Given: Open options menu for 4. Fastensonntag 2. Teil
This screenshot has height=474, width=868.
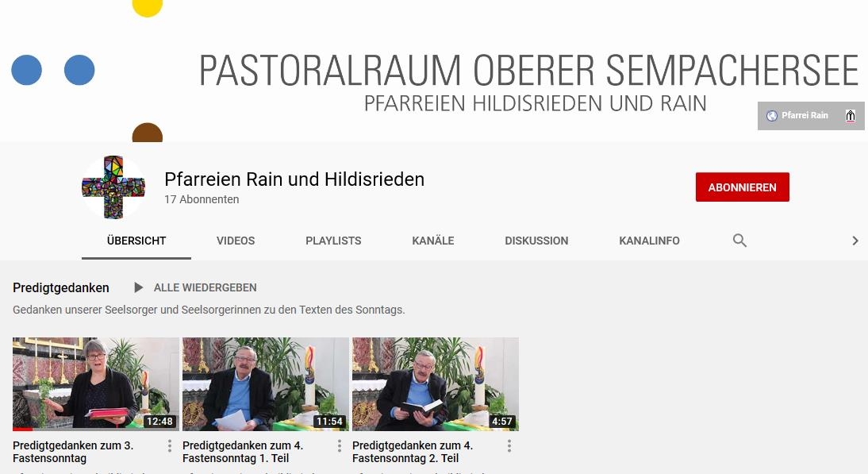Looking at the screenshot, I should pyautogui.click(x=509, y=445).
